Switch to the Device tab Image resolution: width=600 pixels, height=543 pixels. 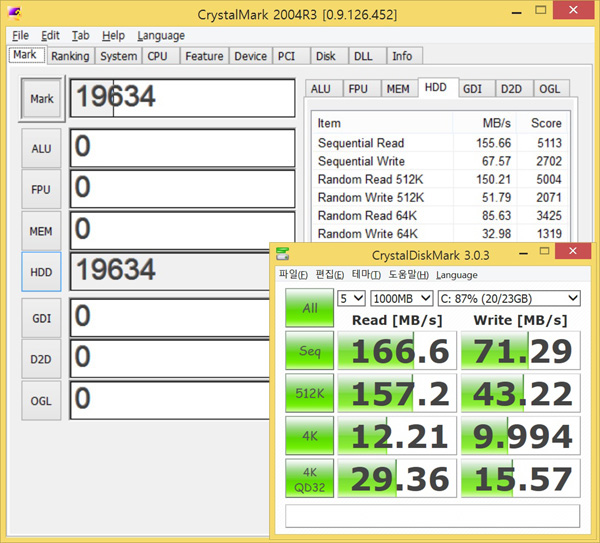pyautogui.click(x=251, y=56)
